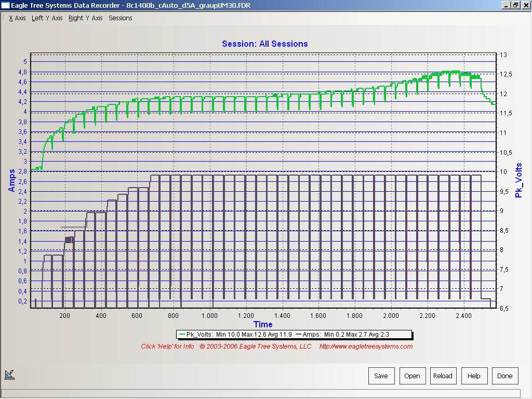Expand the Left Y Axis menu
The height and width of the screenshot is (399, 532).
click(x=47, y=18)
